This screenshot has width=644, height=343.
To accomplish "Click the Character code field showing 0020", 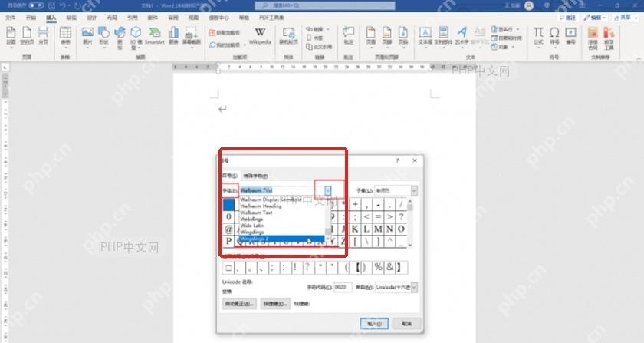I will coord(343,287).
